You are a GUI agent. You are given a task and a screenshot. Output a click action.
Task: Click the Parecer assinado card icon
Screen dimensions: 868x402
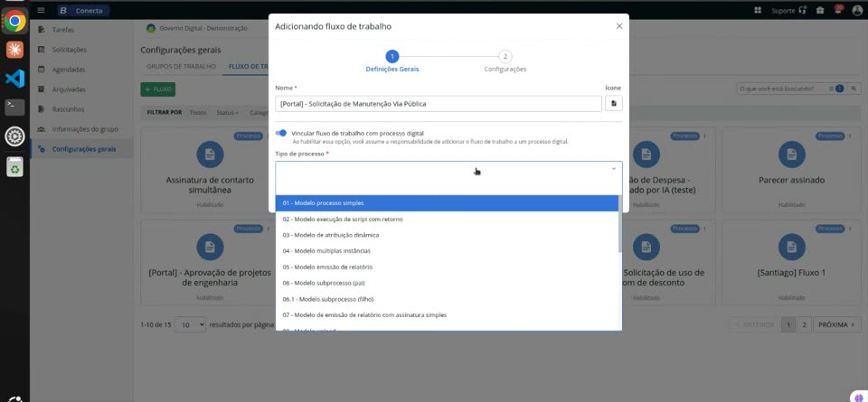coord(792,154)
